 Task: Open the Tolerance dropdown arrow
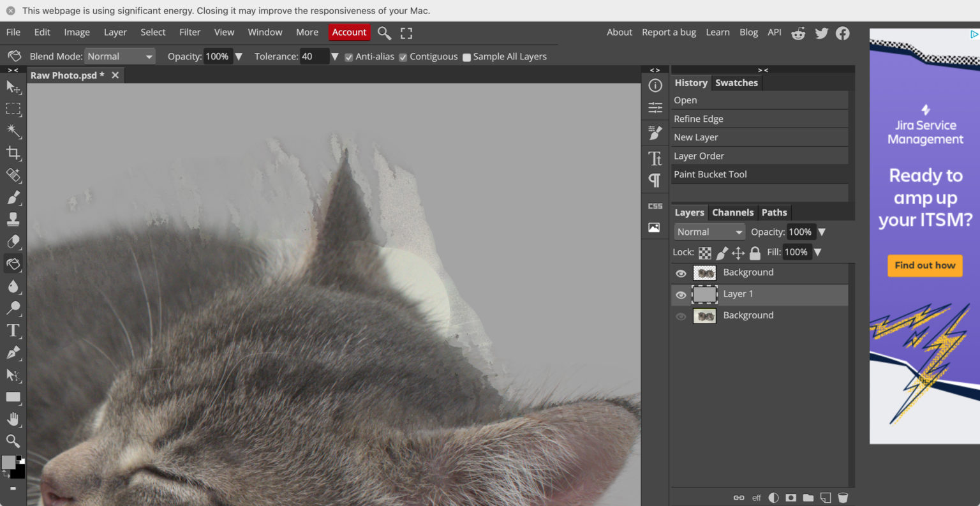tap(335, 57)
